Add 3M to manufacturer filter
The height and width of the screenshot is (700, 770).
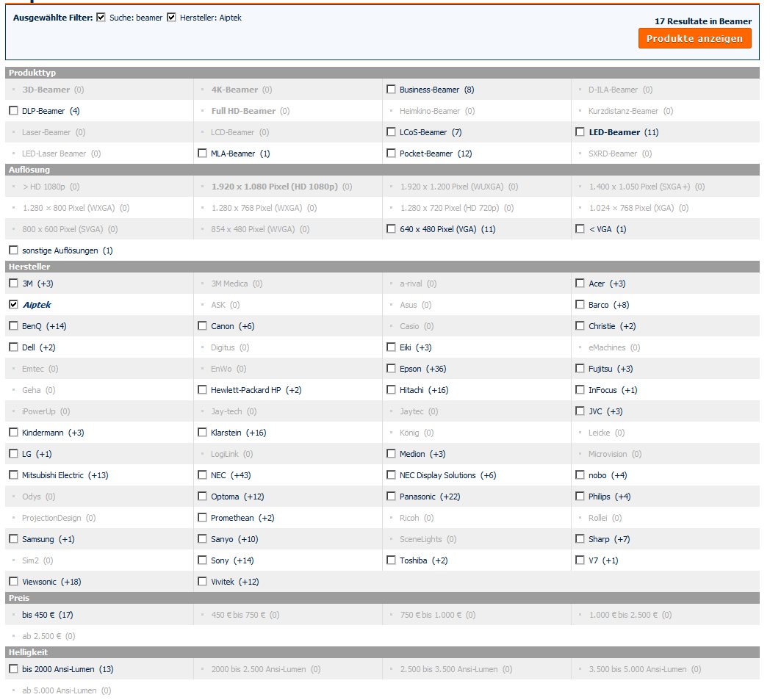tap(13, 284)
